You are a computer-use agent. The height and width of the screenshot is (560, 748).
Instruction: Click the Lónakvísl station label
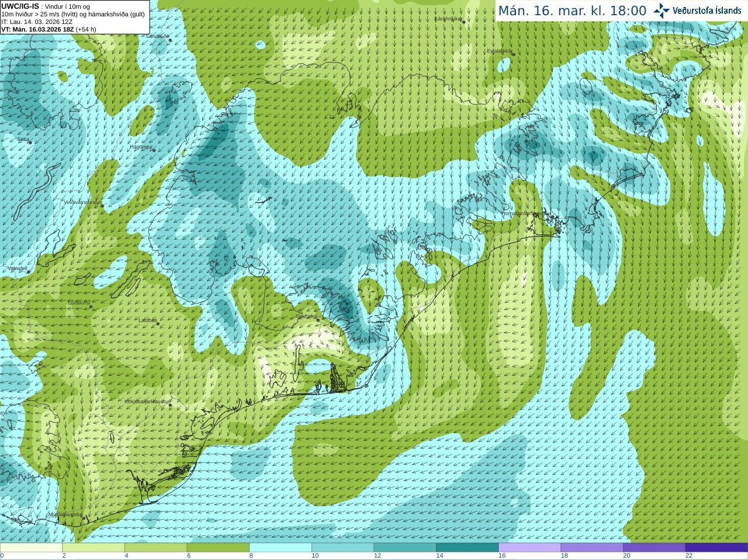(78, 303)
